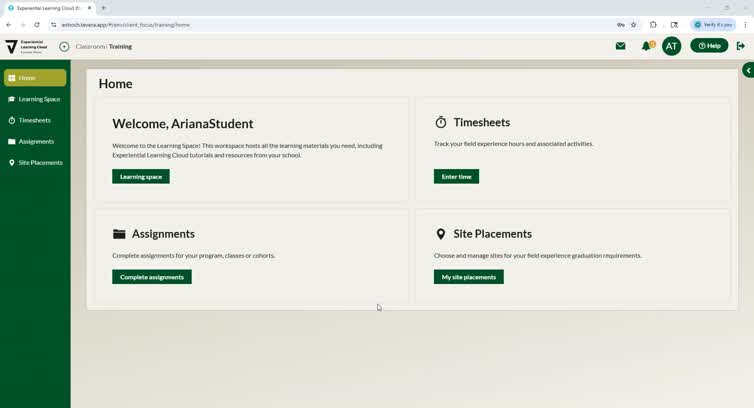The image size is (754, 408).
Task: Click the Training breadcrumb label
Action: tap(120, 47)
